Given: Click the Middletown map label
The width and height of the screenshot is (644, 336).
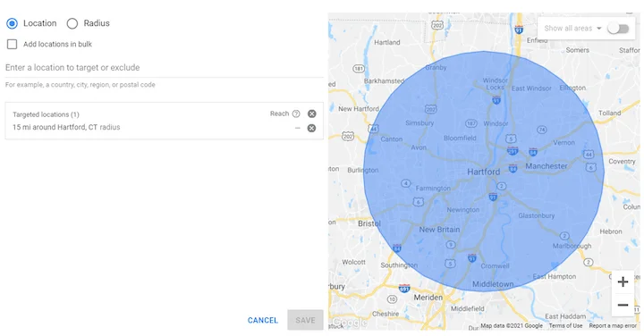Looking at the screenshot, I should tap(493, 284).
